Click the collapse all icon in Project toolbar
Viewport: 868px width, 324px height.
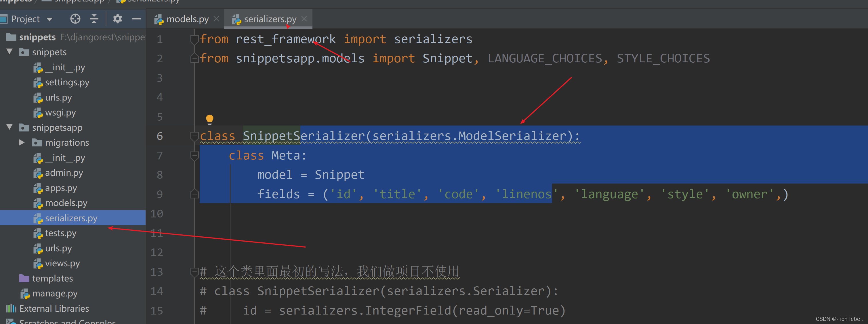[94, 19]
